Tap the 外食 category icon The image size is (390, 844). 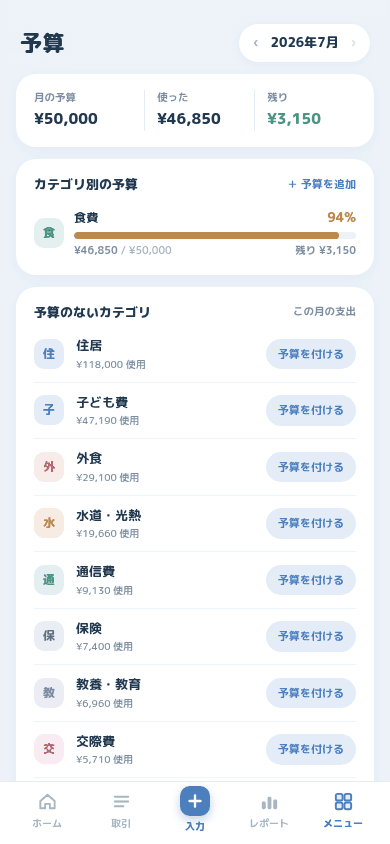pos(49,467)
